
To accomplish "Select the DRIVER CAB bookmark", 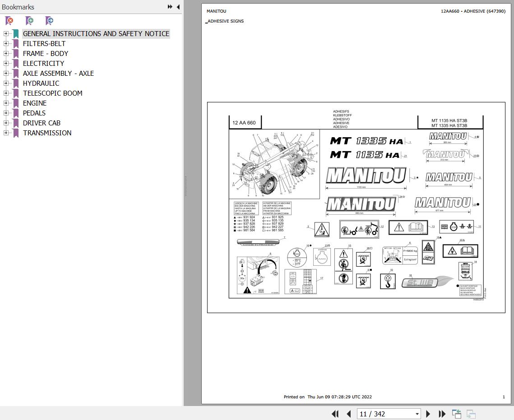I will [x=42, y=123].
